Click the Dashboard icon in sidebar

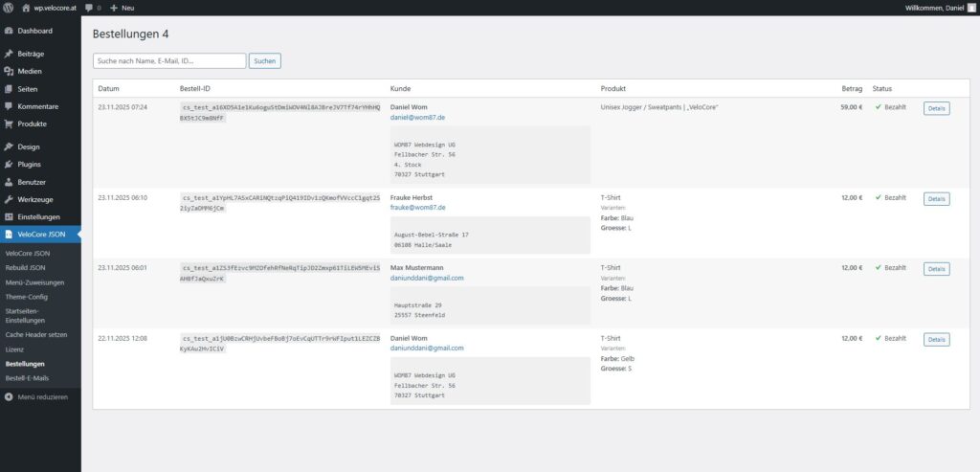pos(9,31)
